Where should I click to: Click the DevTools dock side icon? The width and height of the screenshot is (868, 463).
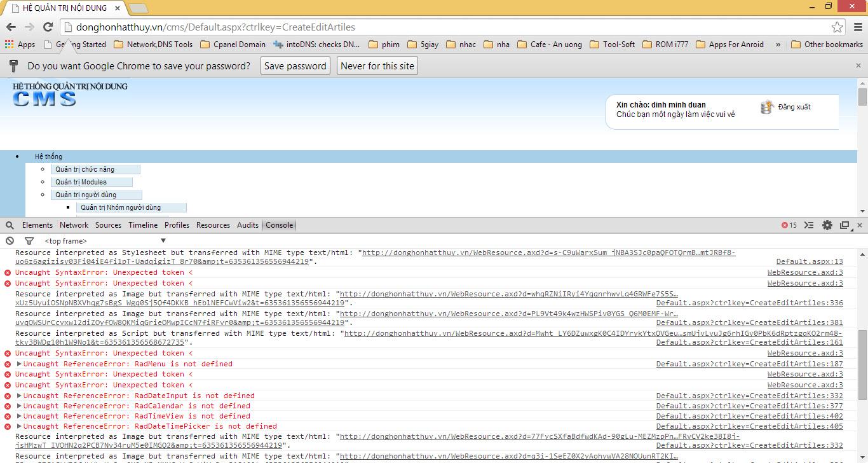(x=844, y=225)
